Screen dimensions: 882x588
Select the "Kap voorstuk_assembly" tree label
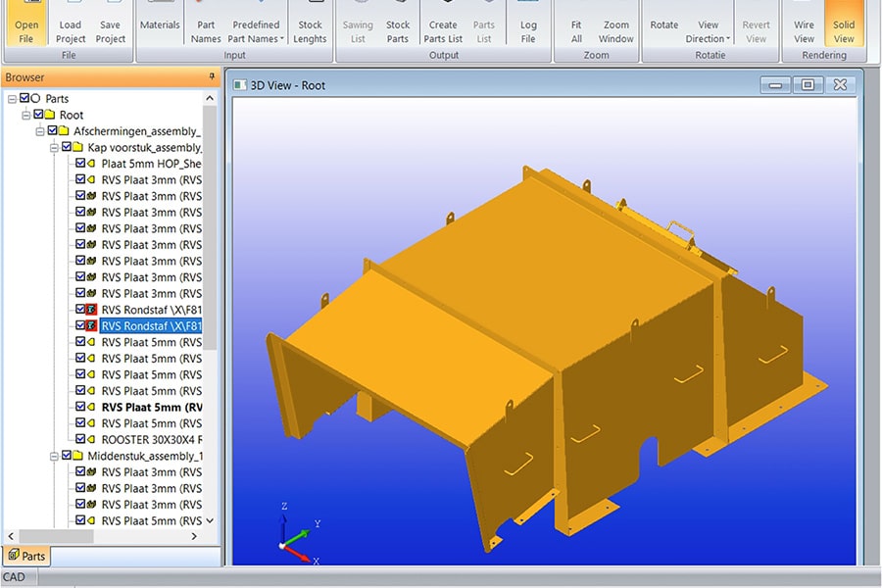click(x=144, y=147)
